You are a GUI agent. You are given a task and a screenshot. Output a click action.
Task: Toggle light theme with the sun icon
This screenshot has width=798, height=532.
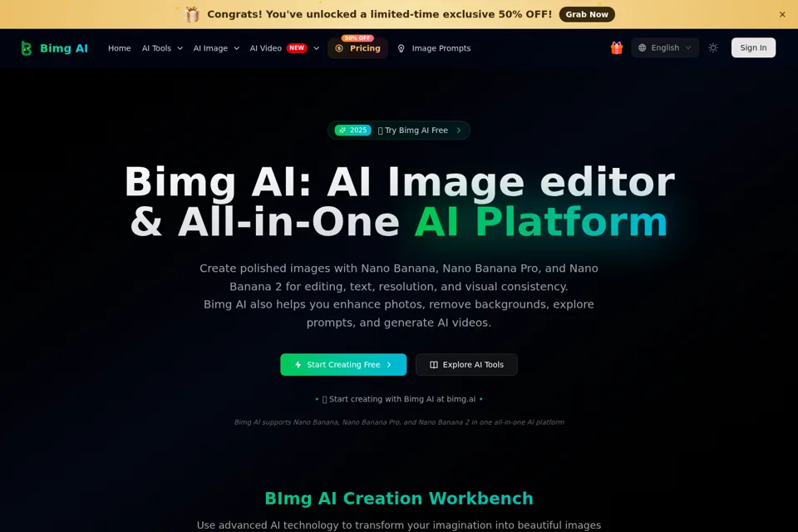point(713,48)
